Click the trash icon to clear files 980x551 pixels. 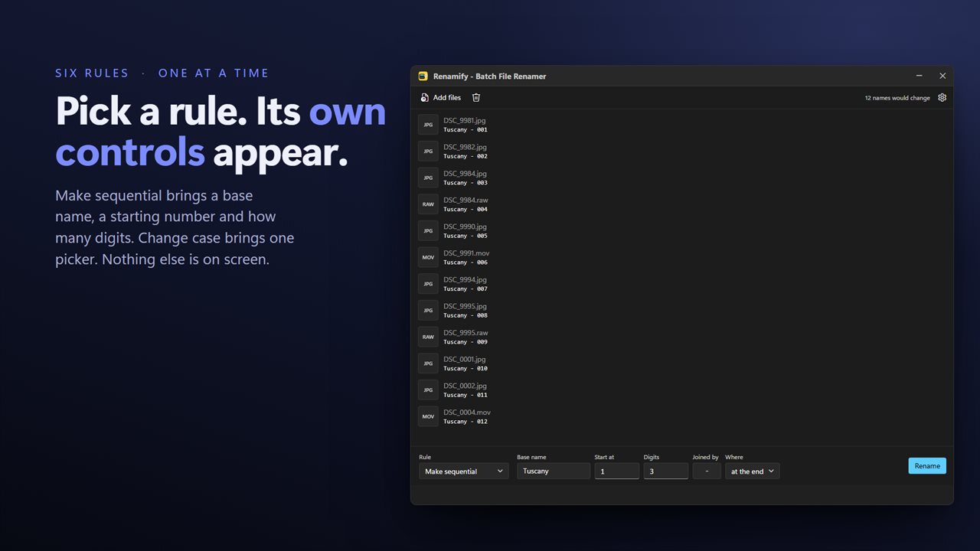click(476, 97)
